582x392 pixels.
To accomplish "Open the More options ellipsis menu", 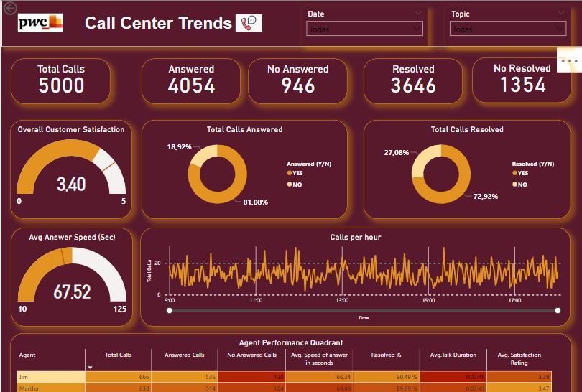I will click(569, 62).
